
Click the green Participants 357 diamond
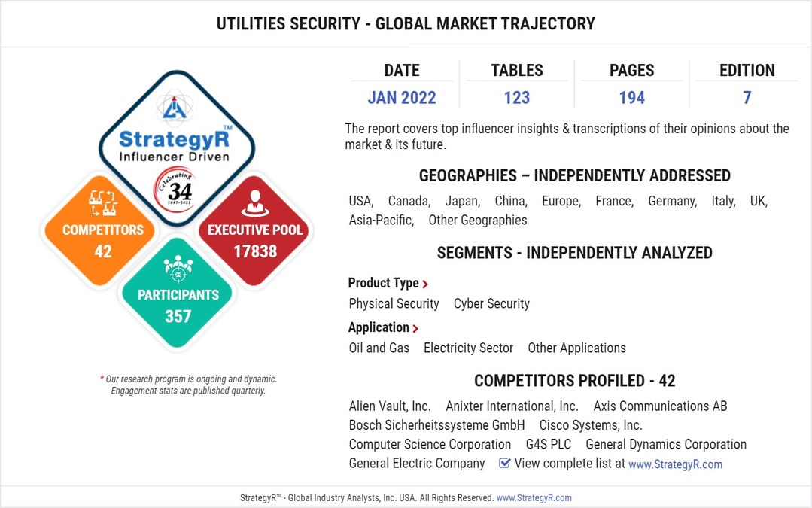(177, 293)
